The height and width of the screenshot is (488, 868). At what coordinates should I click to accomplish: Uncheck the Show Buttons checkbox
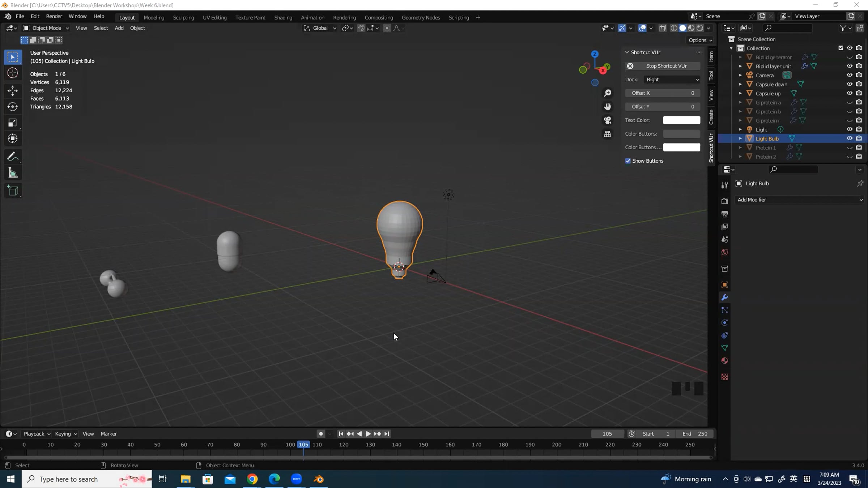(628, 161)
